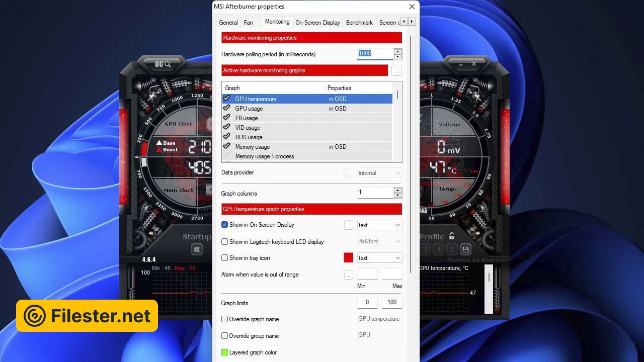Open active hardware monitoring graphs options button
Screen dimensions: 644x362
pyautogui.click(x=396, y=71)
